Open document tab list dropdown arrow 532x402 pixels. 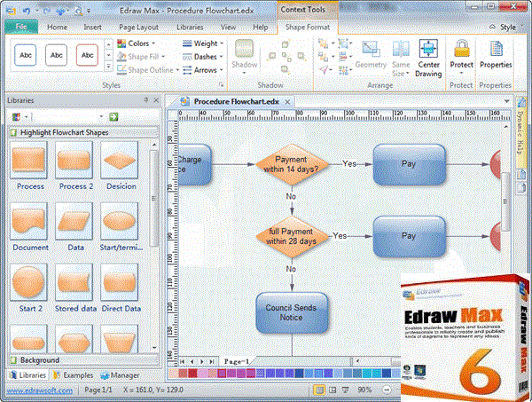pos(506,101)
